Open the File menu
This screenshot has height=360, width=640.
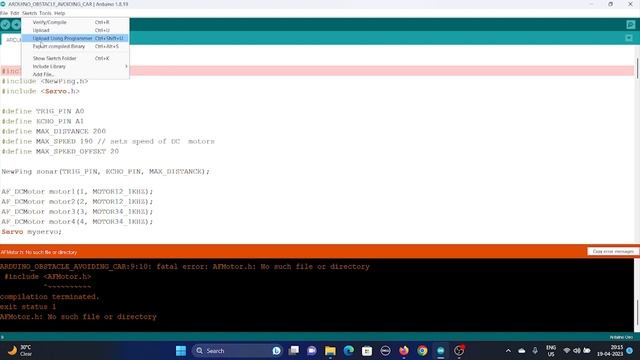4,13
